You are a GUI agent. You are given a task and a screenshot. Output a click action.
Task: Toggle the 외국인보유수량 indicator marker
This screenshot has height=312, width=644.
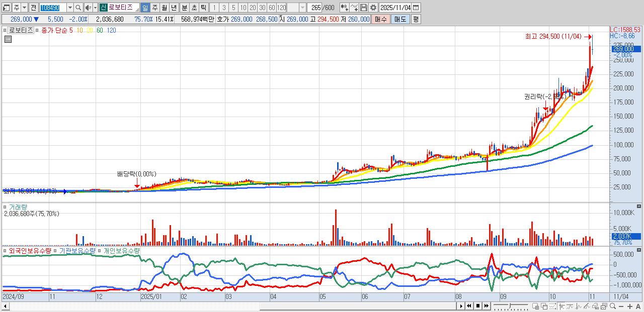coord(6,251)
